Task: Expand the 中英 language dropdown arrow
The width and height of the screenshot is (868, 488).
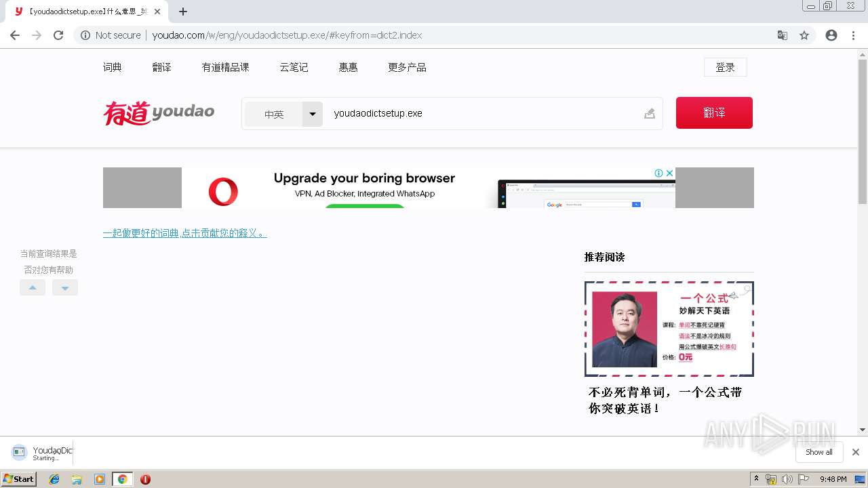Action: click(x=313, y=114)
